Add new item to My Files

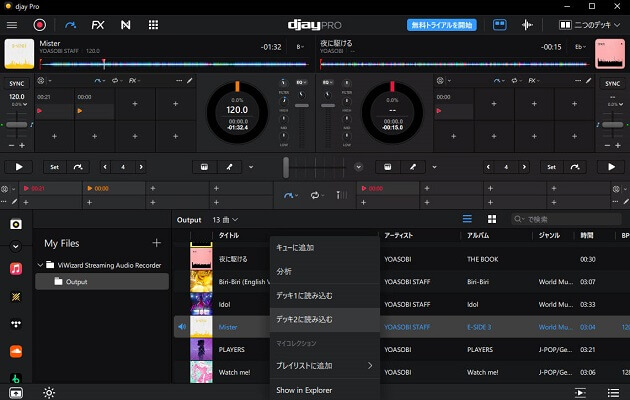156,243
